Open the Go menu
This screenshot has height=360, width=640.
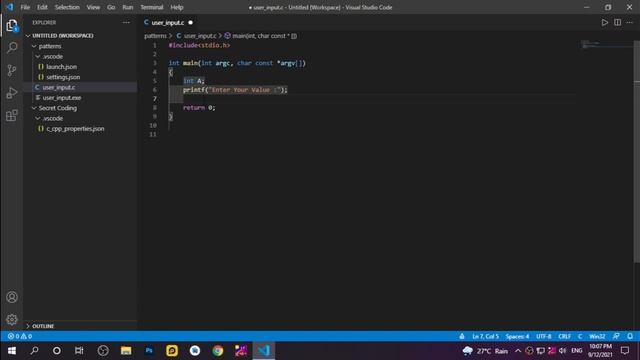[x=111, y=7]
